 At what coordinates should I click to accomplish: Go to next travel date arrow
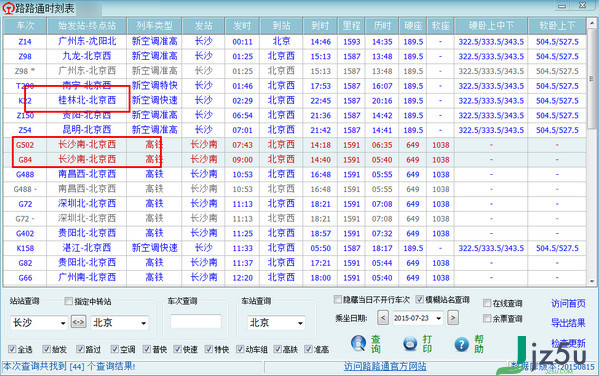(453, 318)
